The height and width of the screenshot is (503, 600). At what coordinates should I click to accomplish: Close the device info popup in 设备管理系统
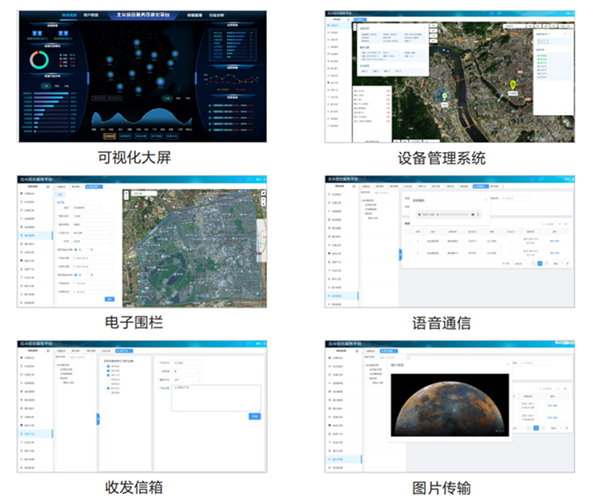point(424,28)
